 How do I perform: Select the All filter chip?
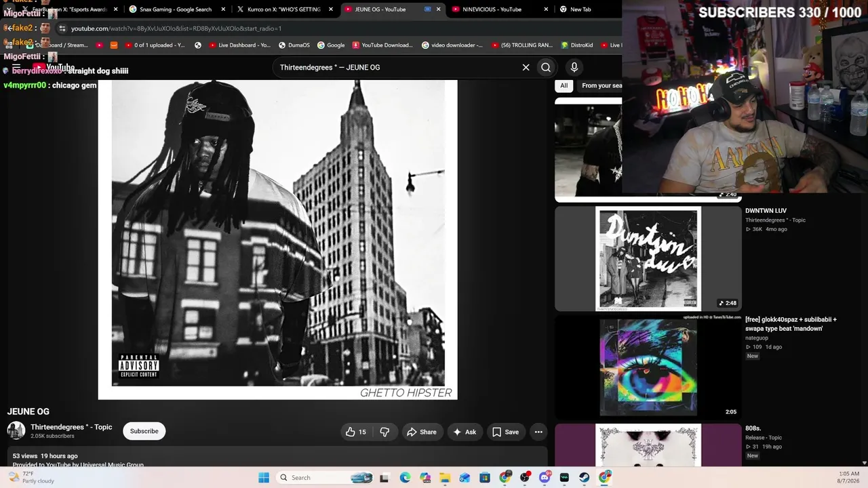(x=564, y=85)
